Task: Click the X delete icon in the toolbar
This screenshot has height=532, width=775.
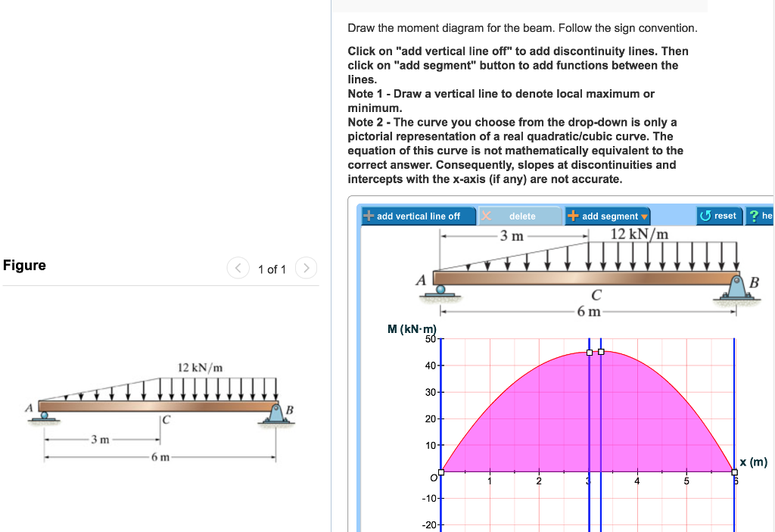Action: pyautogui.click(x=486, y=216)
